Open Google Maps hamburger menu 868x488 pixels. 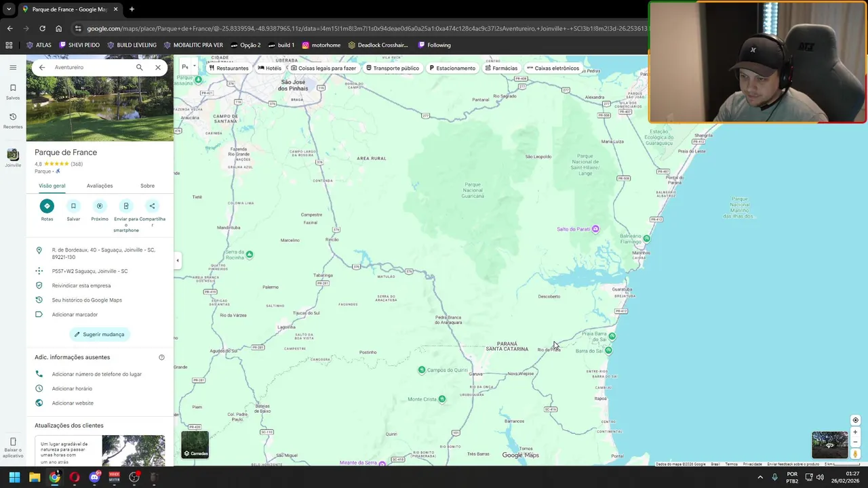tap(13, 67)
